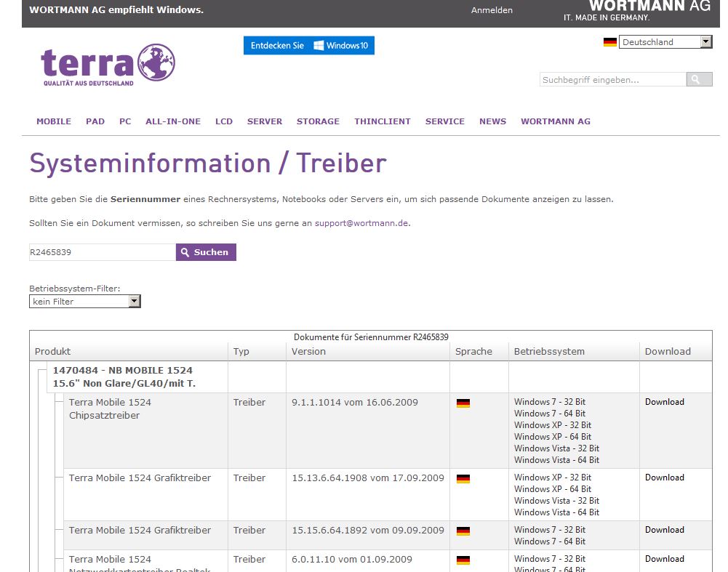Click the Suchbegriff eingeben search field
Image resolution: width=728 pixels, height=572 pixels.
click(x=613, y=79)
